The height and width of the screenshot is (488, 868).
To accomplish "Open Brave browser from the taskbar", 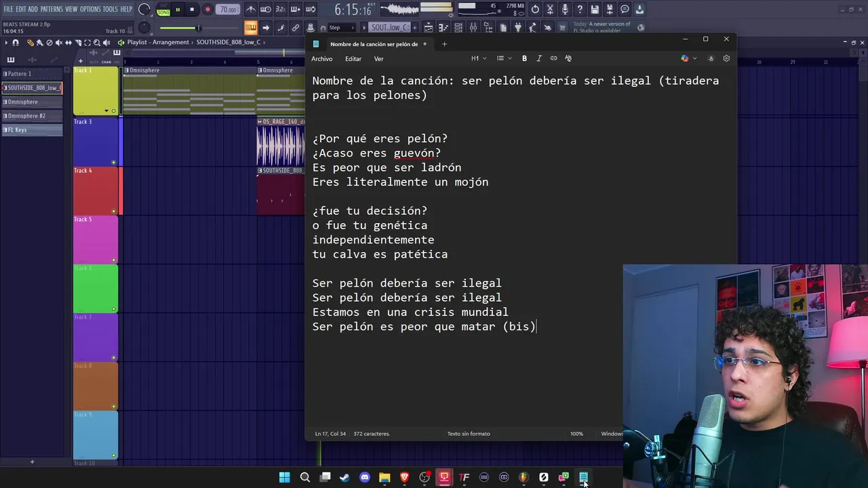I will (405, 477).
